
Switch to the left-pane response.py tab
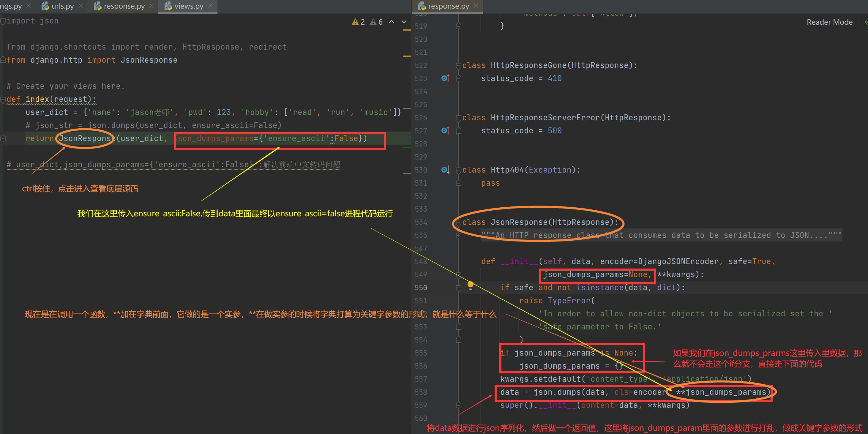click(124, 6)
